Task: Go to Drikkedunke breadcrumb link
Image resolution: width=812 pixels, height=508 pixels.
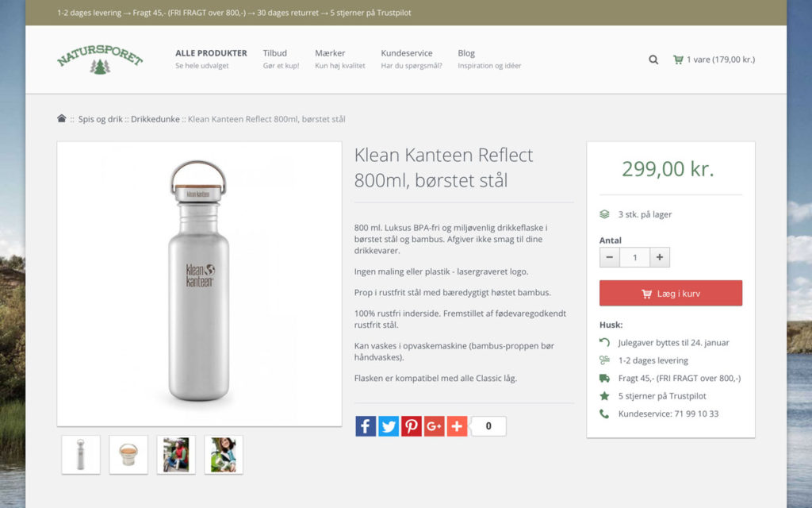Action: (155, 119)
